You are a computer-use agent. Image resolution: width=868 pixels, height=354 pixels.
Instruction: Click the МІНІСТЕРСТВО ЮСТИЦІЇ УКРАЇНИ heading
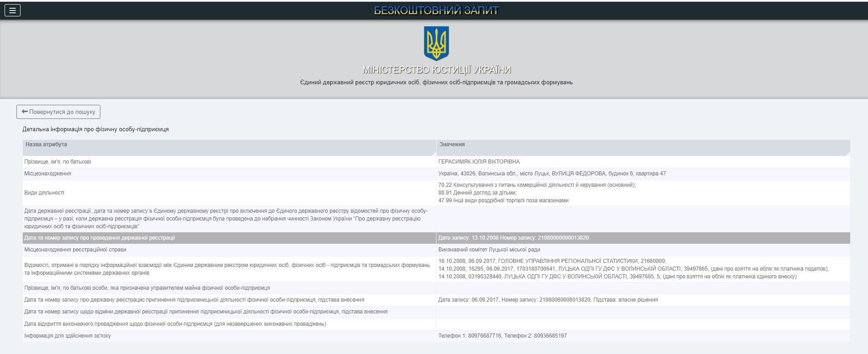pos(436,70)
